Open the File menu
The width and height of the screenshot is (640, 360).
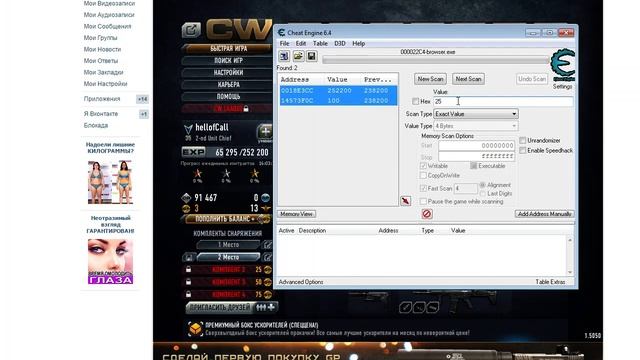(284, 43)
